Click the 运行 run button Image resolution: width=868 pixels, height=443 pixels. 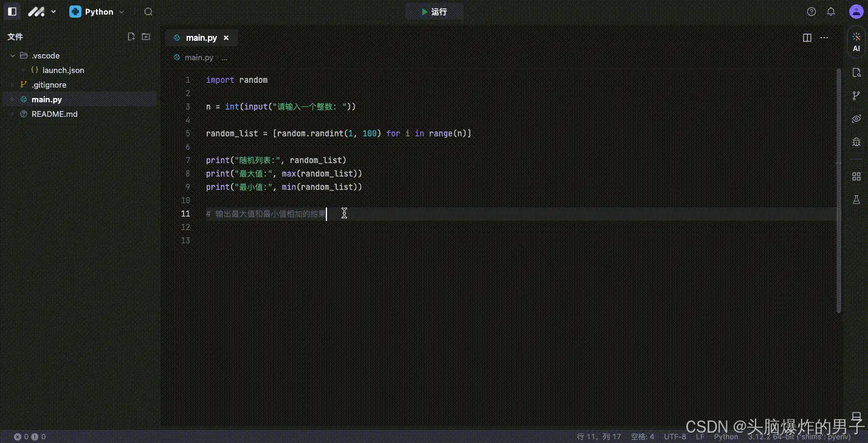pyautogui.click(x=434, y=12)
